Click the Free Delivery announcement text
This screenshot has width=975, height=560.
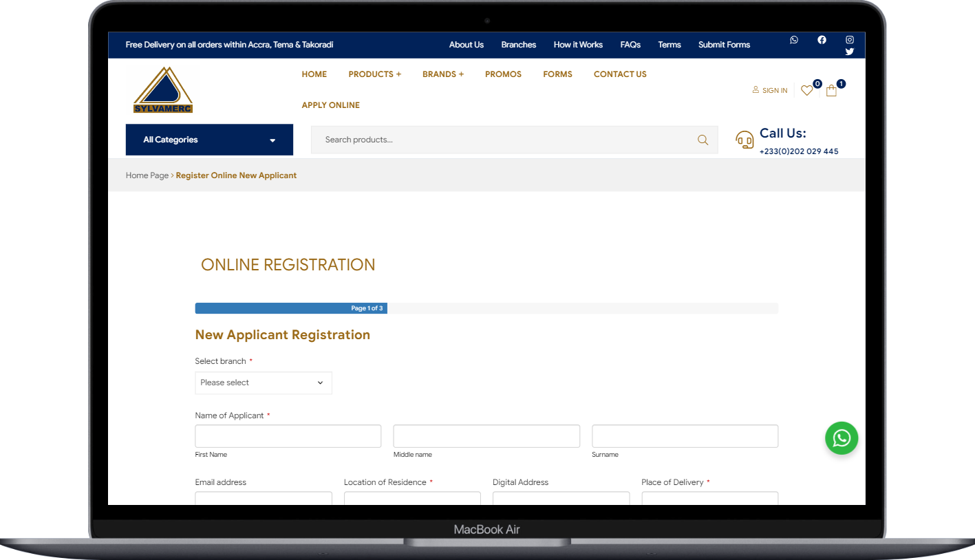(x=229, y=45)
